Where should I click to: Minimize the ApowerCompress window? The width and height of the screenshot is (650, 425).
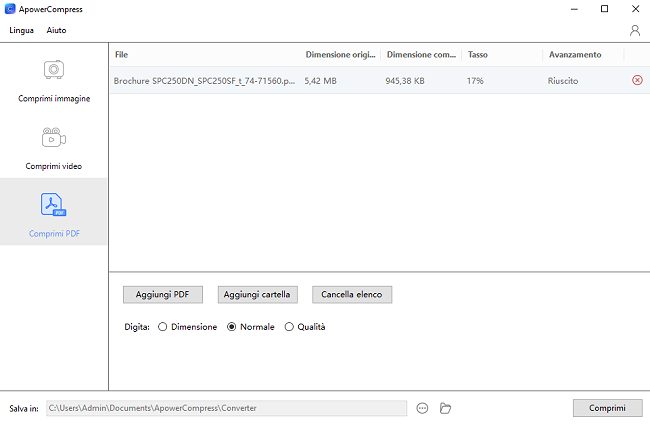click(574, 9)
